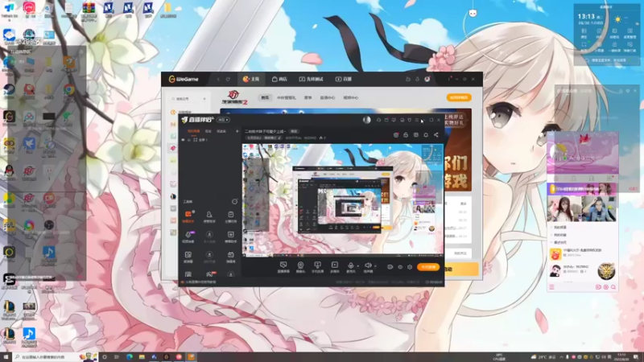Open 直播伴侣 settings gear

(x=410, y=267)
